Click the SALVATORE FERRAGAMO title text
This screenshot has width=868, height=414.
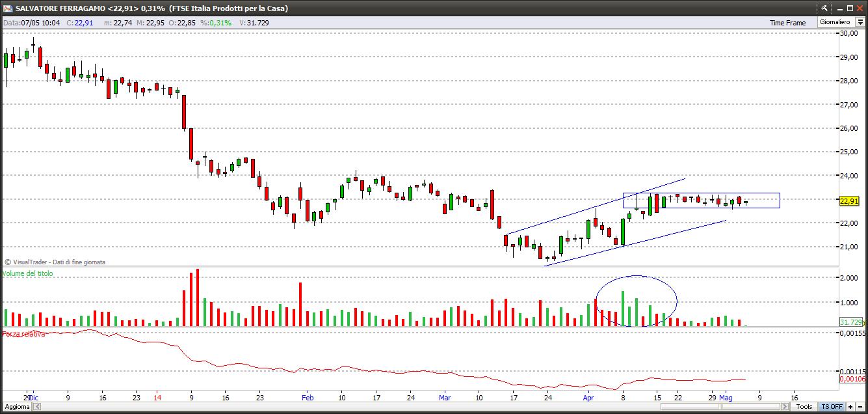(x=60, y=8)
